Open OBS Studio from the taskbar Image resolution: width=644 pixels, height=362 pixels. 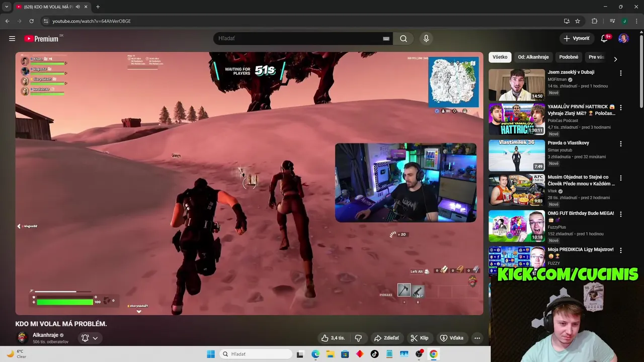coord(419,354)
